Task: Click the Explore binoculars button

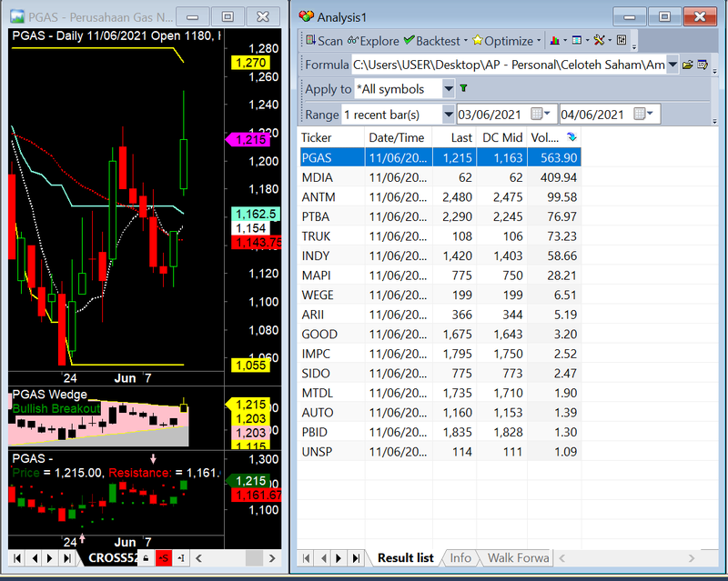Action: click(x=373, y=41)
